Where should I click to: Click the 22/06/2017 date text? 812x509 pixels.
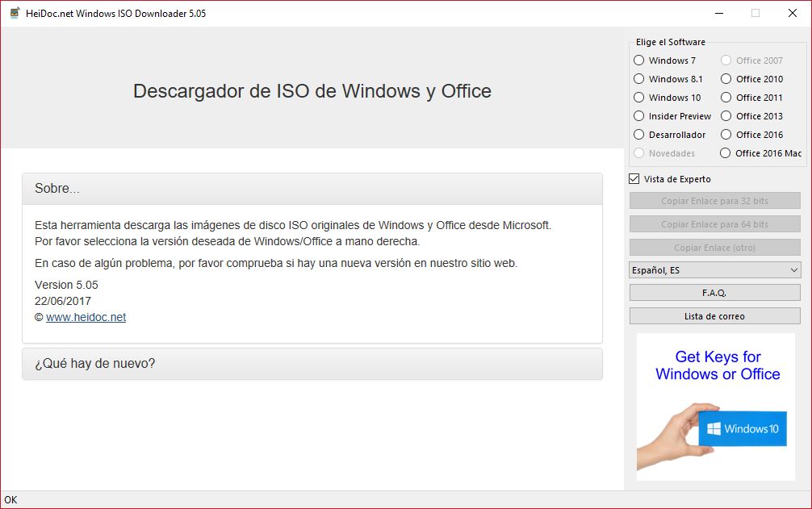(x=63, y=301)
